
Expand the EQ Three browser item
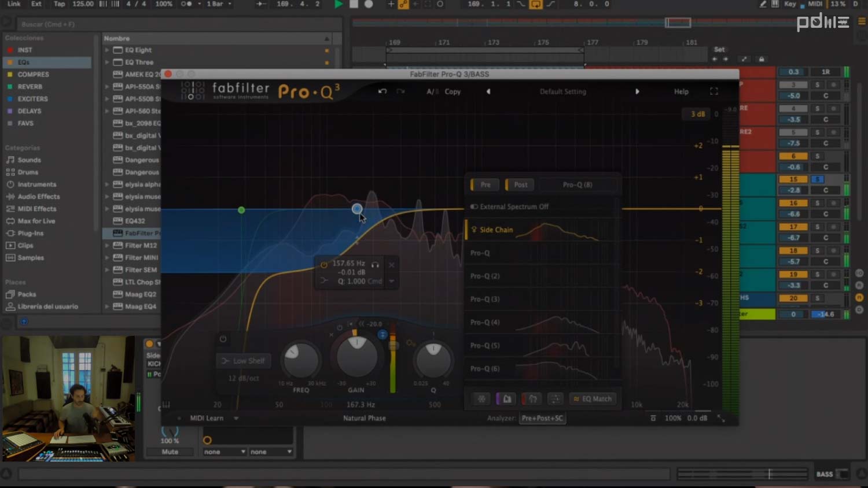point(107,62)
